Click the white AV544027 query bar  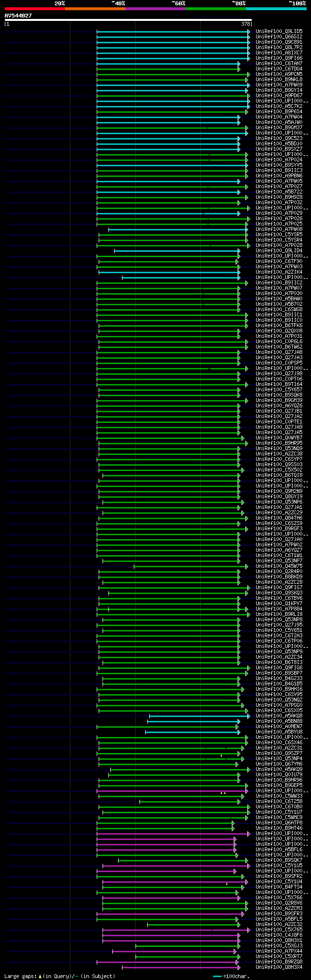[128, 20]
